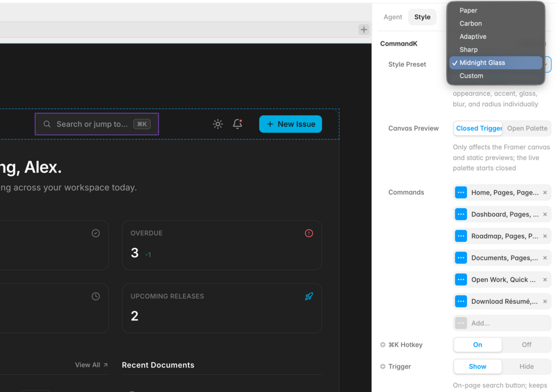
Task: Turn ⌘K Hotkey On
Action: (478, 345)
